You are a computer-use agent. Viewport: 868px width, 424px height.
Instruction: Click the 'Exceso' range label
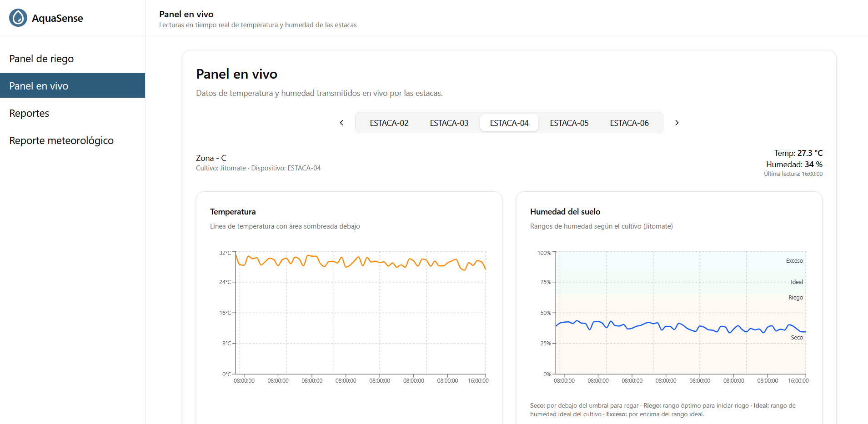(x=794, y=261)
